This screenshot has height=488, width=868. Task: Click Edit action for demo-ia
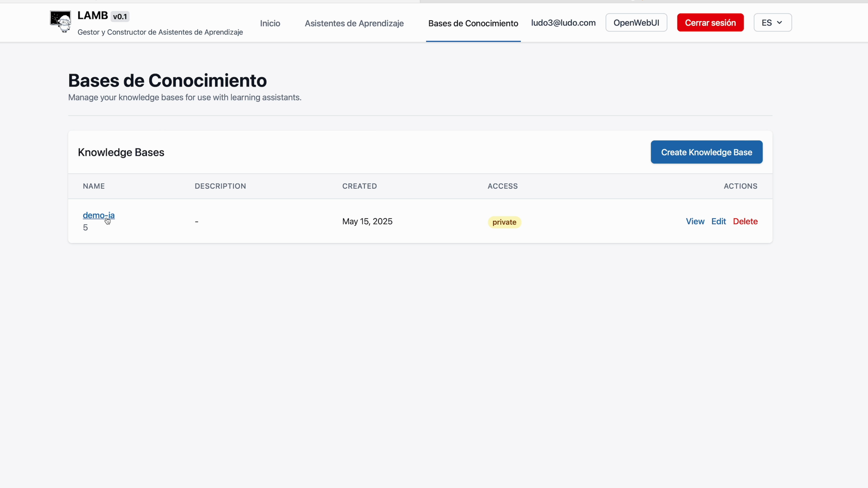pos(718,221)
